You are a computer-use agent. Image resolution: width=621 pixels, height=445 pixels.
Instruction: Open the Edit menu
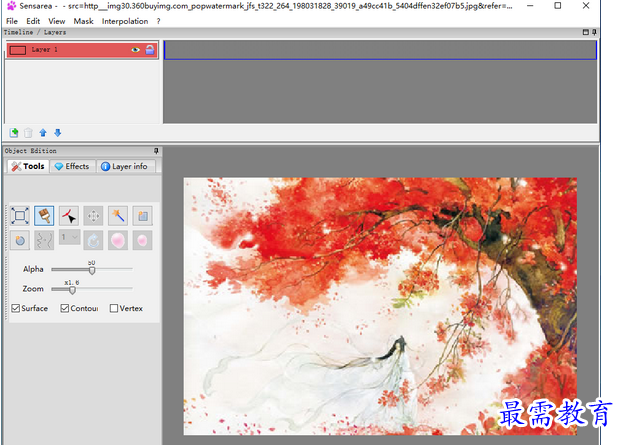33,21
